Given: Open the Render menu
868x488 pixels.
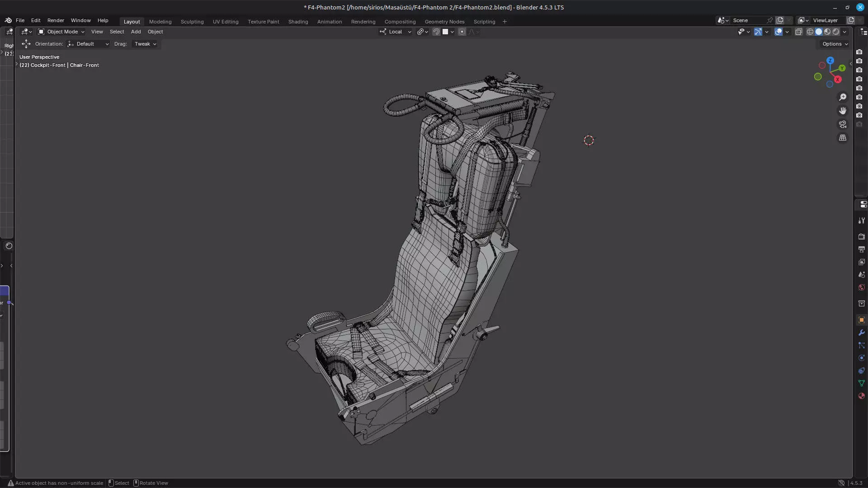Looking at the screenshot, I should point(56,20).
